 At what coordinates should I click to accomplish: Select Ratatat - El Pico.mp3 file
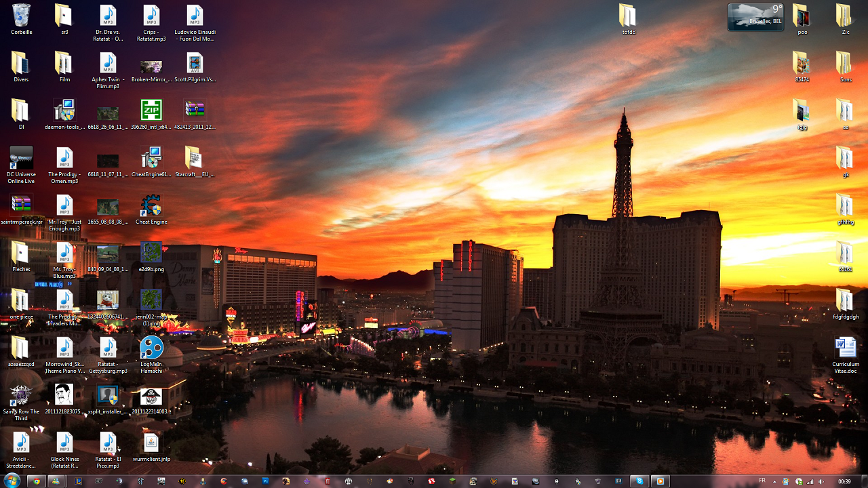point(108,449)
